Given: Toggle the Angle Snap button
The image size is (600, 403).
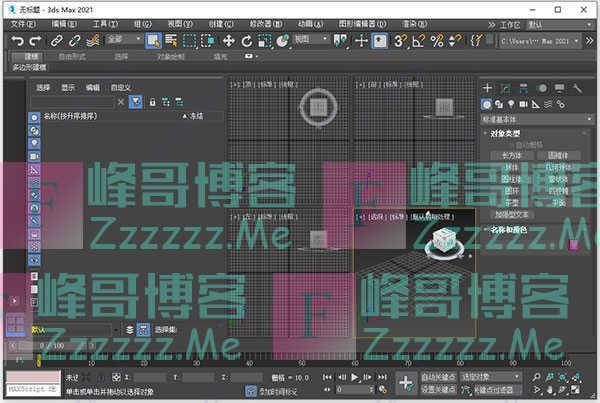Looking at the screenshot, I should point(419,41).
